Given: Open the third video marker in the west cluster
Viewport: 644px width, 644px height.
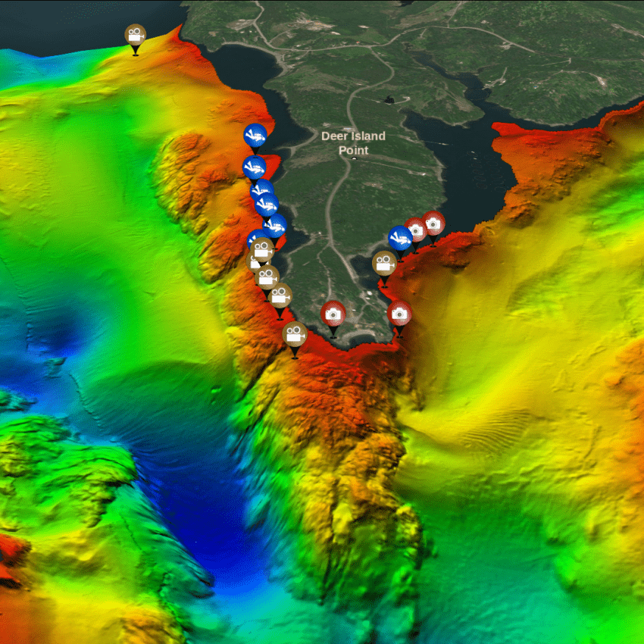Looking at the screenshot, I should tap(267, 277).
